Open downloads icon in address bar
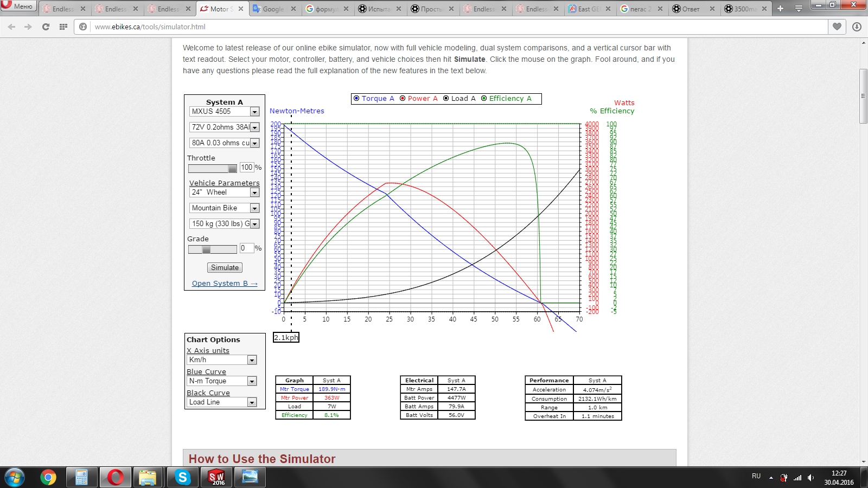 857,27
